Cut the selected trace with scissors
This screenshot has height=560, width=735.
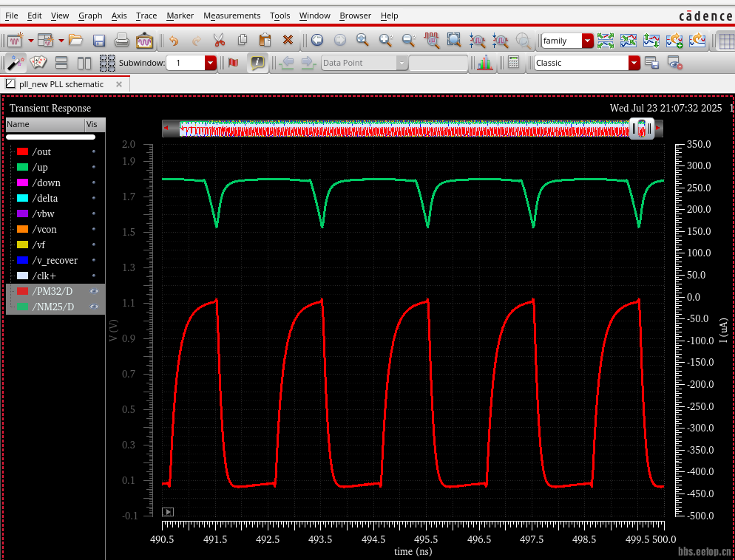219,41
